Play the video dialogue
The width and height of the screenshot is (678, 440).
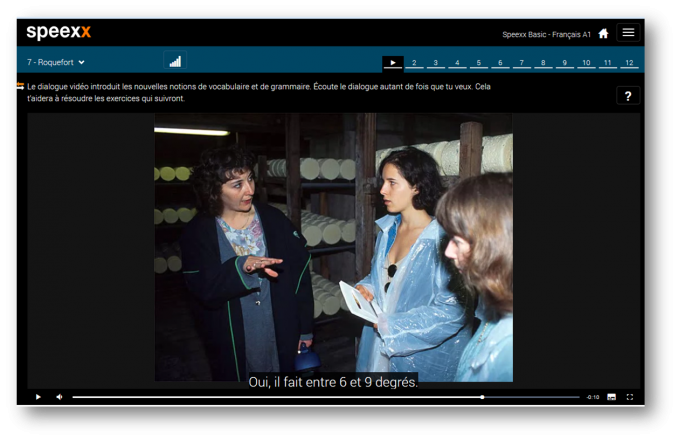pyautogui.click(x=38, y=397)
